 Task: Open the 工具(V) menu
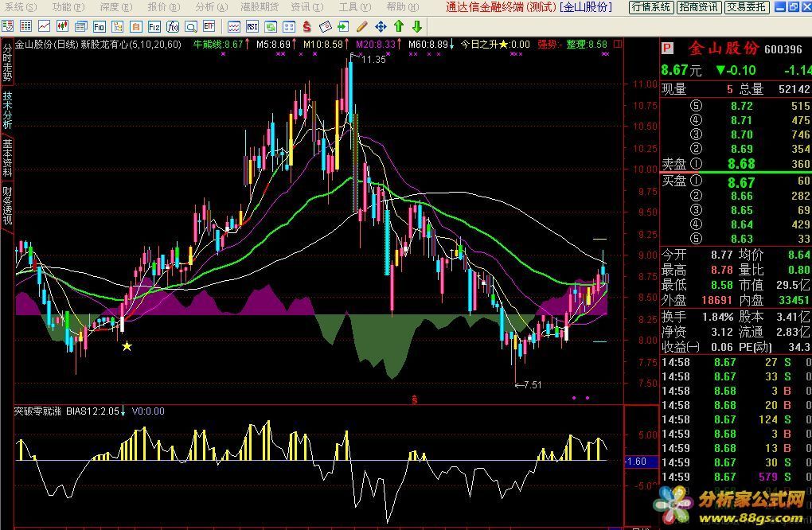click(355, 6)
